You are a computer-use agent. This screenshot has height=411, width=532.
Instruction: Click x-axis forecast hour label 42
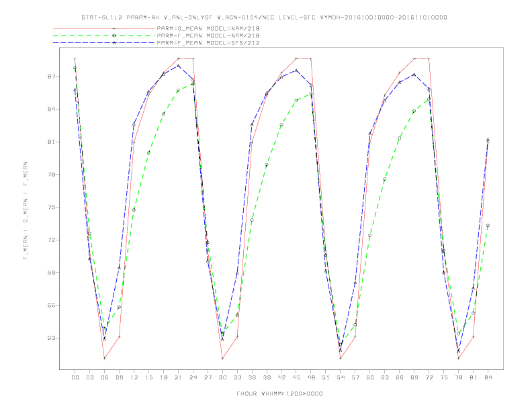[x=281, y=377]
